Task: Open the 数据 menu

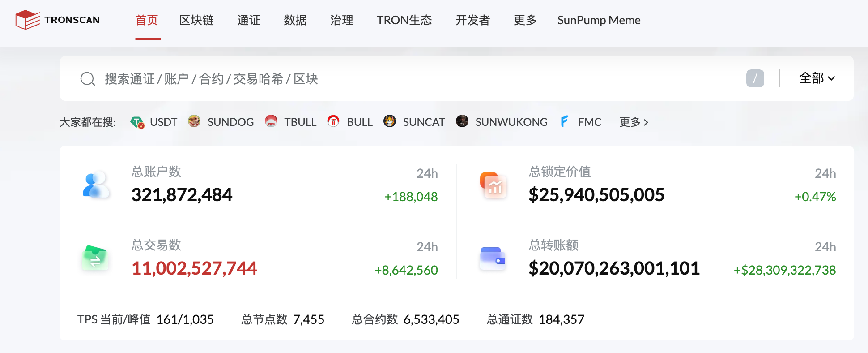Action: tap(295, 20)
